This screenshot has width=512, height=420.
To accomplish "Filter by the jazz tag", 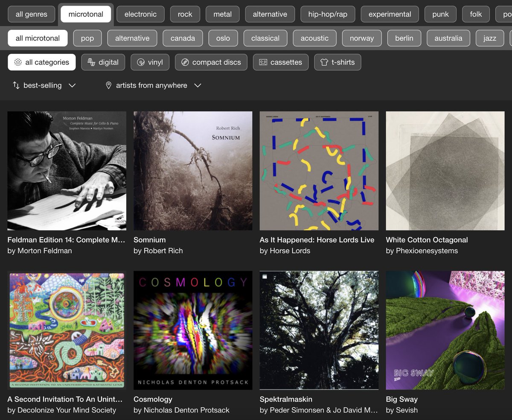I will point(490,38).
